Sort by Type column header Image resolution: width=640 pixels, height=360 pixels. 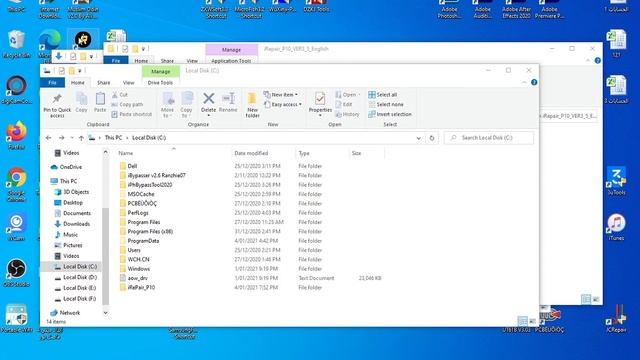tap(304, 153)
